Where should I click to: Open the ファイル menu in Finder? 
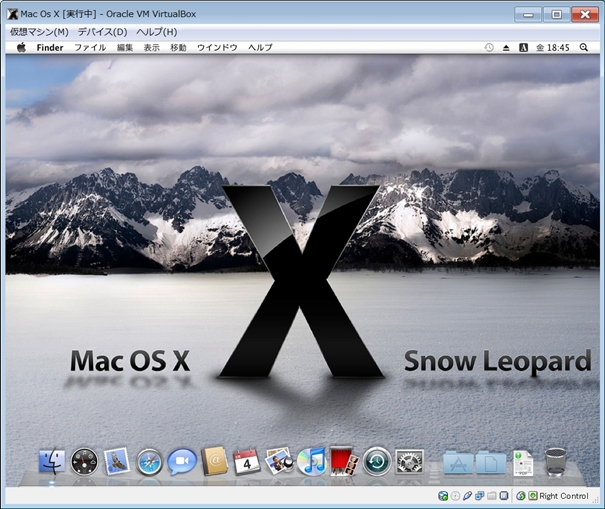pyautogui.click(x=90, y=47)
